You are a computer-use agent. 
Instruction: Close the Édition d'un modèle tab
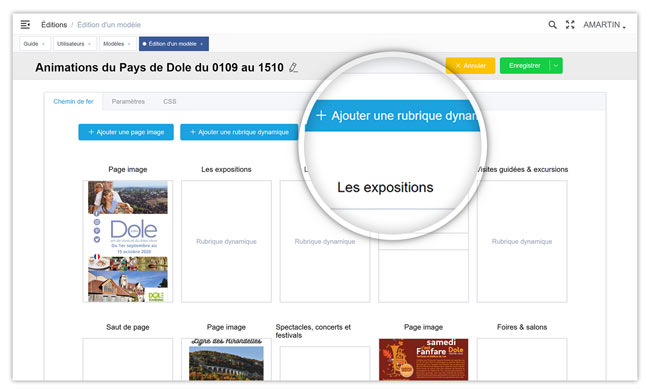click(201, 44)
